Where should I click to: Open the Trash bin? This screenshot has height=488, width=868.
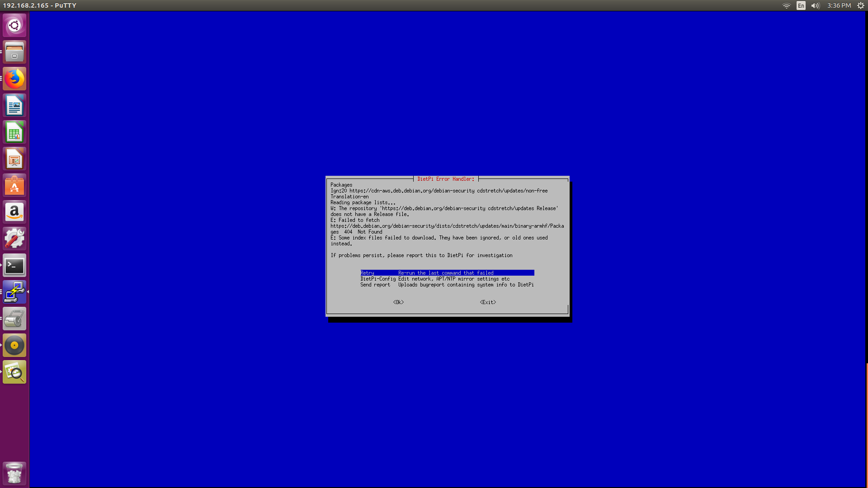14,473
